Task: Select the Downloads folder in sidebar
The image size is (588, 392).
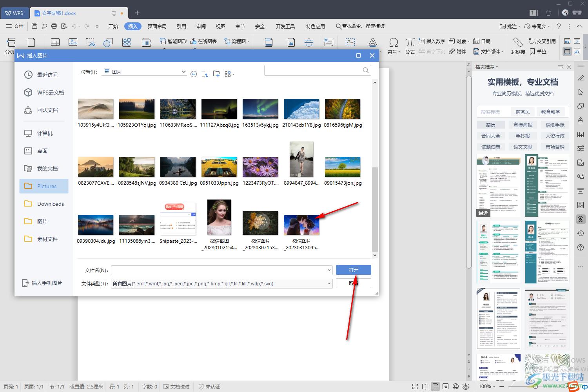Action: (44, 204)
